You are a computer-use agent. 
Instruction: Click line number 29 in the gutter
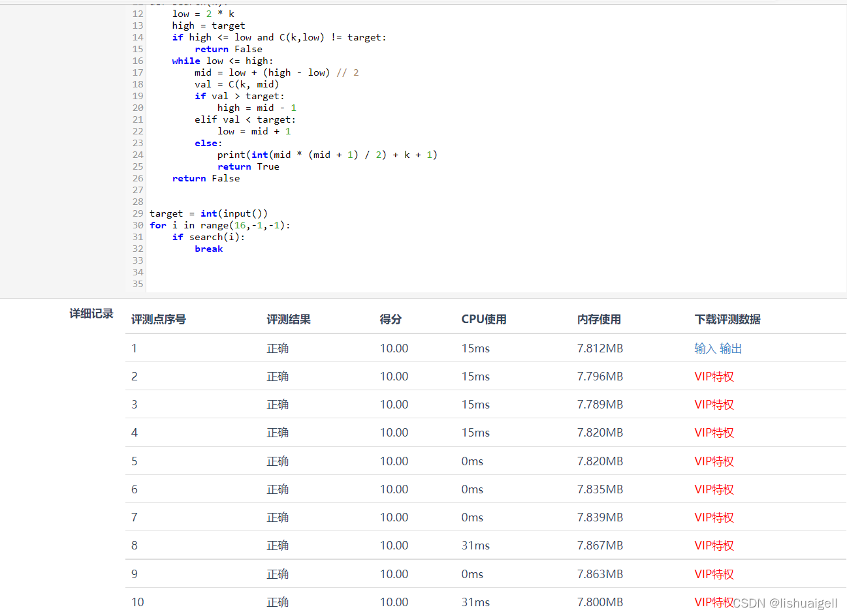click(138, 213)
